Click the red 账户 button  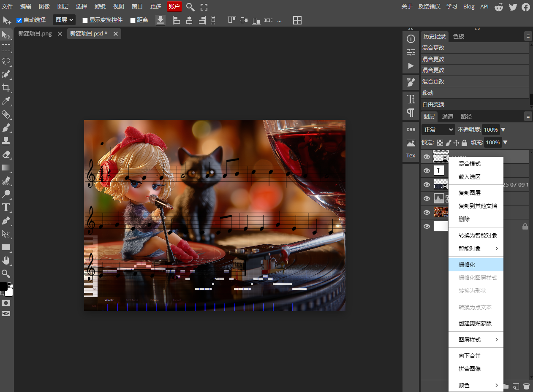174,7
